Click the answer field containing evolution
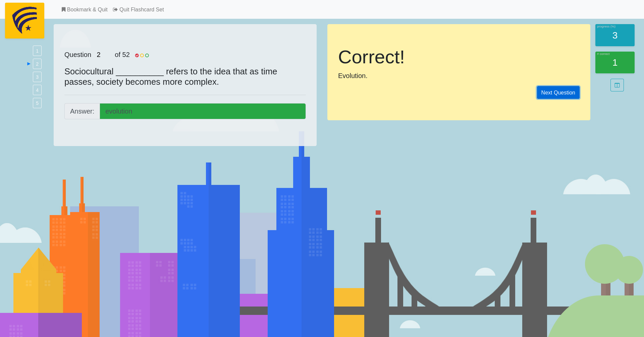Viewport: 644px width, 337px height. tap(203, 111)
